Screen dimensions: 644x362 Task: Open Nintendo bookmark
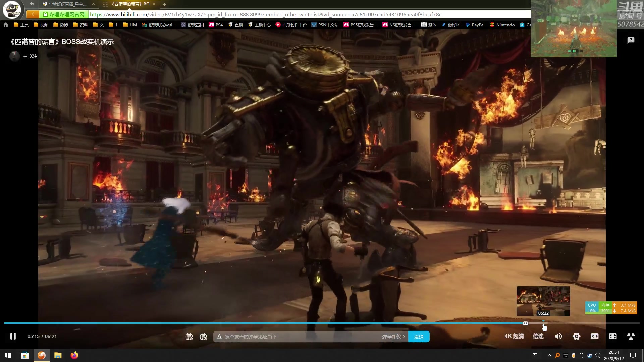point(502,25)
